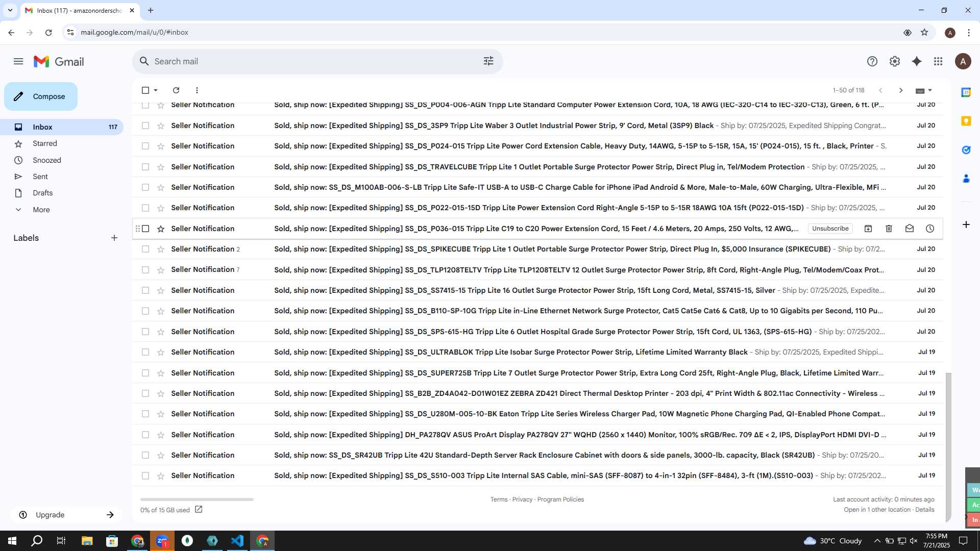The height and width of the screenshot is (551, 980).
Task: Open Visual Studio Code from taskbar
Action: (237, 541)
